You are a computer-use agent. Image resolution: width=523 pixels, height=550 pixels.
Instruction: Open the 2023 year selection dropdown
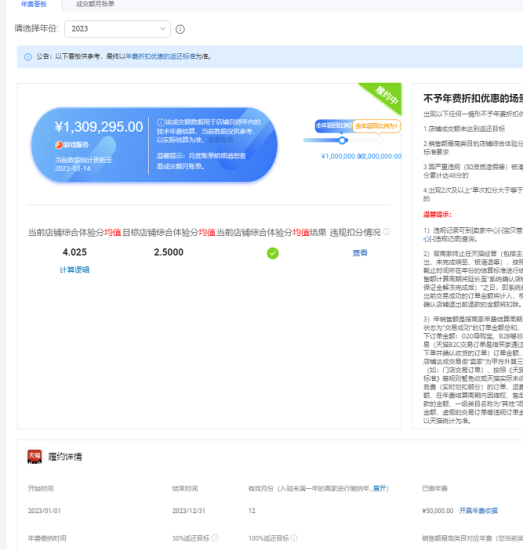click(x=118, y=29)
